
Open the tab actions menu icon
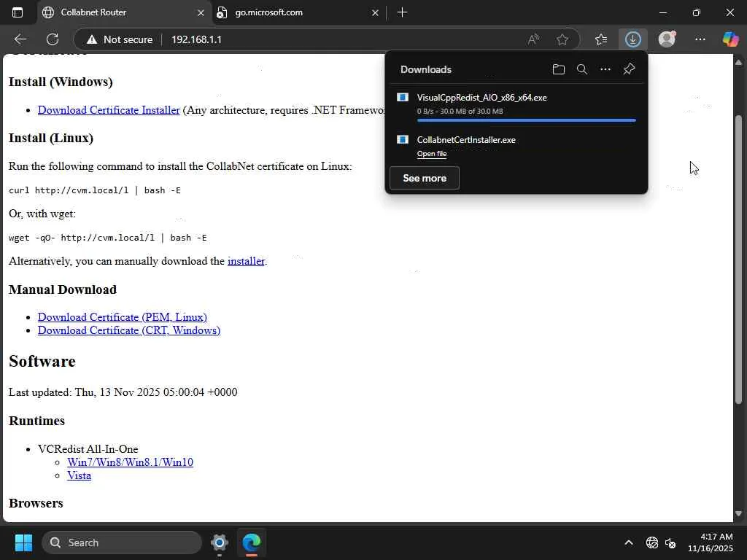click(18, 12)
